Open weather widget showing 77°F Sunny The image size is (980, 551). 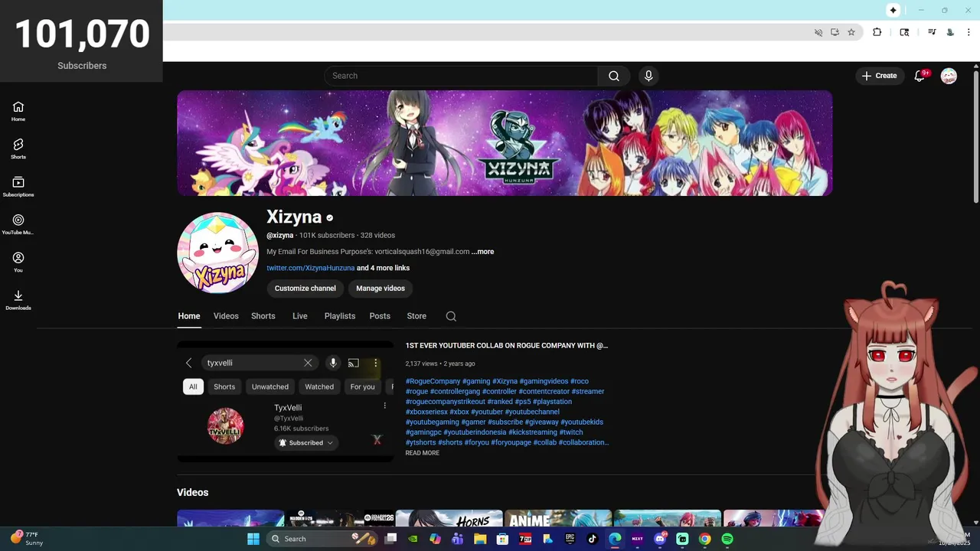point(26,539)
